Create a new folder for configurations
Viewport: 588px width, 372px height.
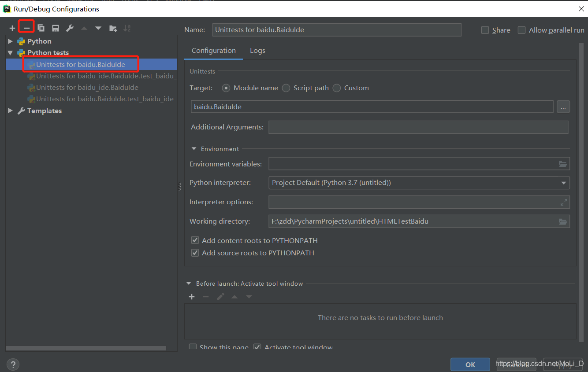113,28
